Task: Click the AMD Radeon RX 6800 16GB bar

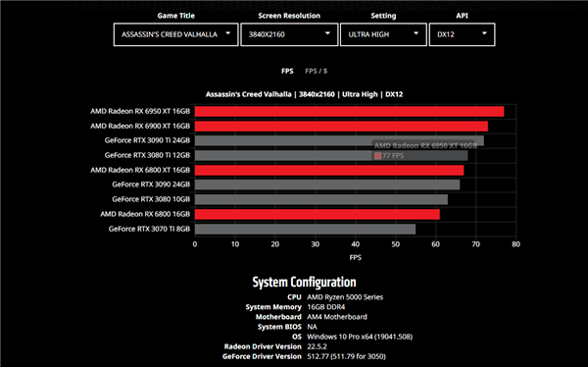Action: point(318,214)
